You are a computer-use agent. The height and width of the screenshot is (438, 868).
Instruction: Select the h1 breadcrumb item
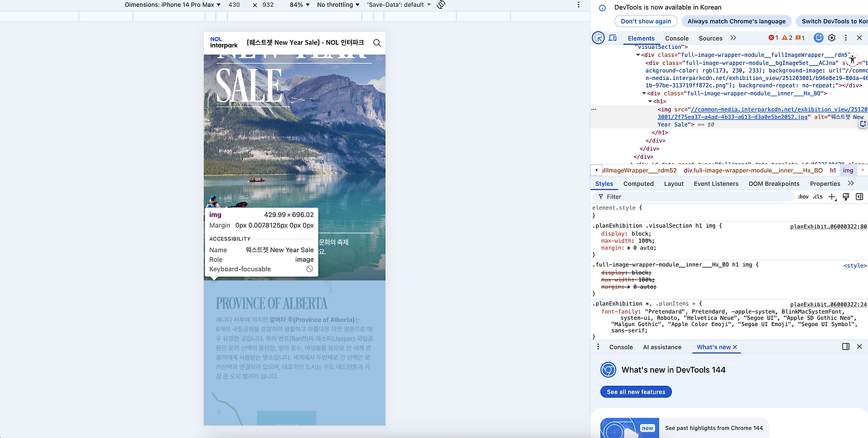click(x=833, y=170)
